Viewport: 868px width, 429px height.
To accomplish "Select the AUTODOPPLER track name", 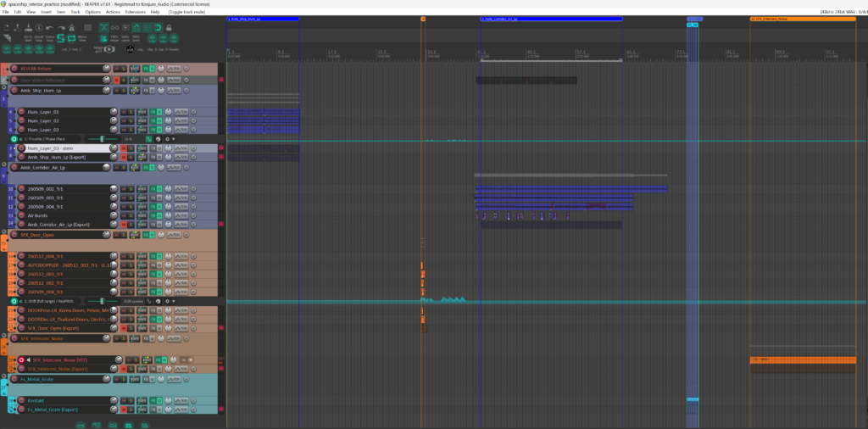I will [70, 265].
